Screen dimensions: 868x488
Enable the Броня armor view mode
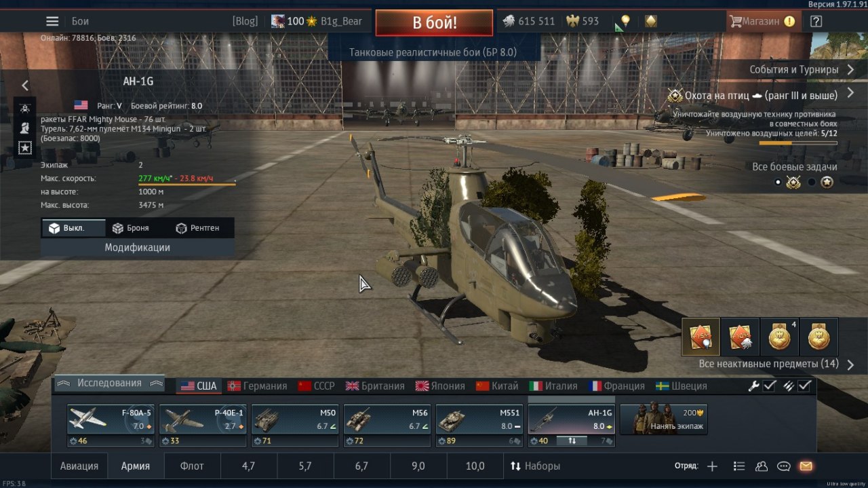pos(131,228)
